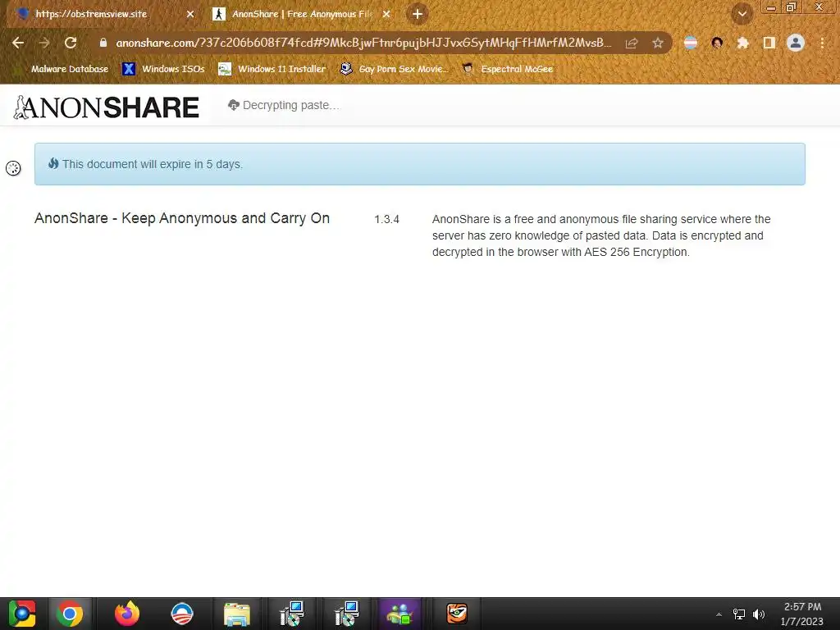
Task: Open Windows 11 Installer bookmark
Action: pyautogui.click(x=272, y=69)
